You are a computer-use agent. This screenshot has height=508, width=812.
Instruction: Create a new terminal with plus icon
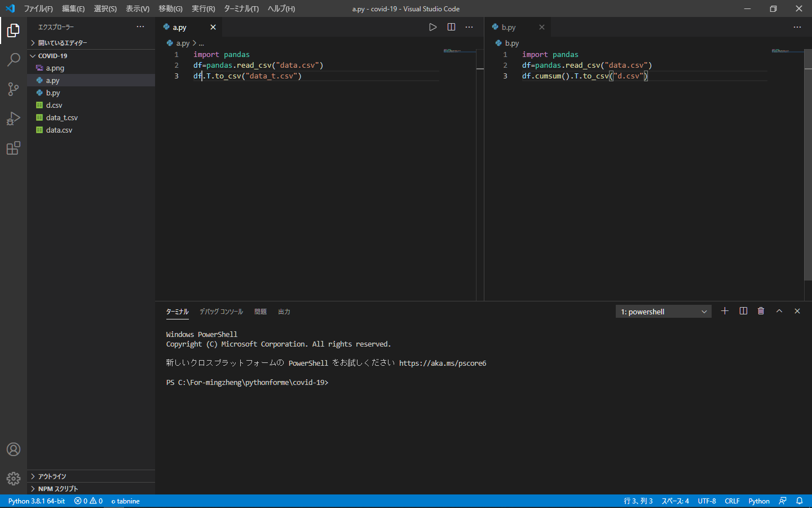pyautogui.click(x=725, y=311)
